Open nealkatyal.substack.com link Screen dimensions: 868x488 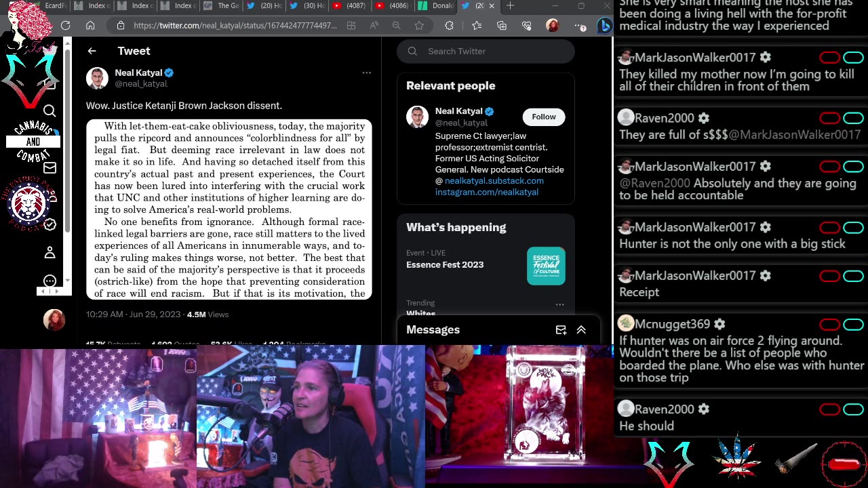tap(494, 181)
